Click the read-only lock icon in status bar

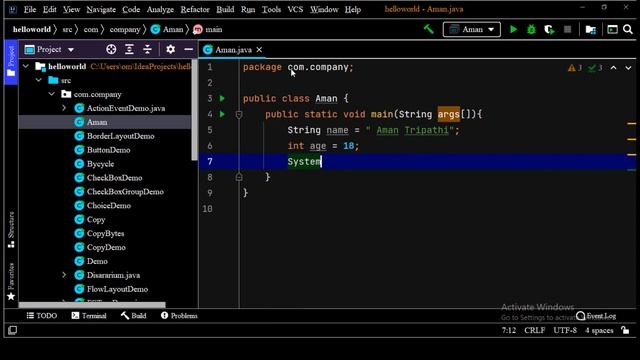pyautogui.click(x=625, y=330)
